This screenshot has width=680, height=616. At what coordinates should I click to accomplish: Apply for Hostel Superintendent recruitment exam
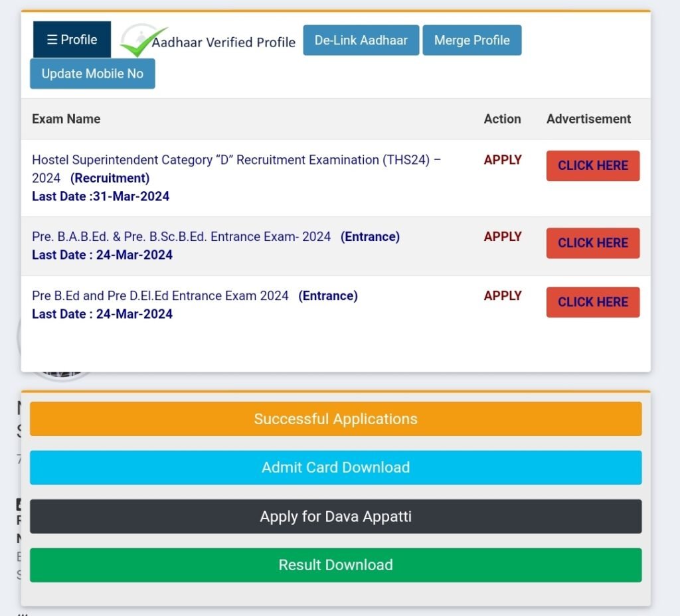pos(502,160)
